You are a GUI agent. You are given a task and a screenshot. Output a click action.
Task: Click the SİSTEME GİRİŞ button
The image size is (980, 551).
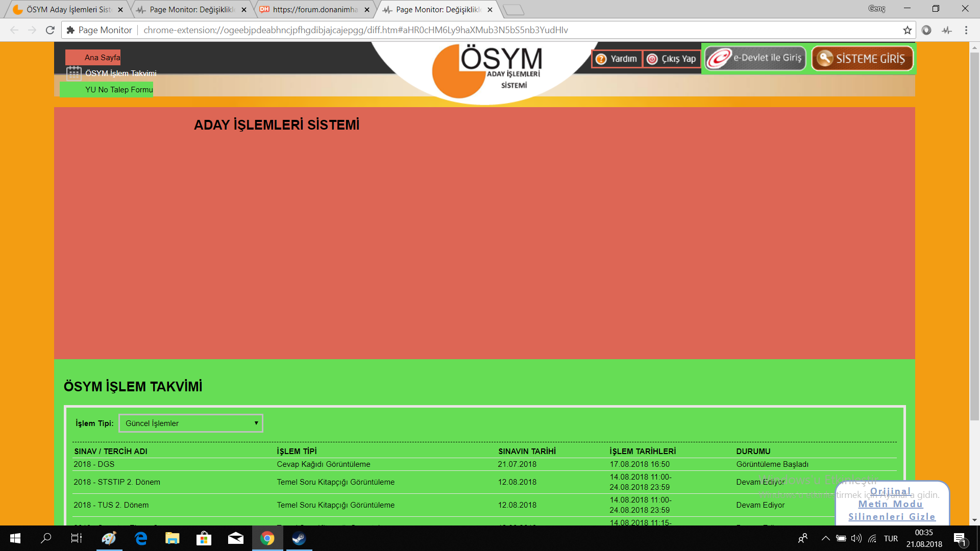pyautogui.click(x=862, y=58)
